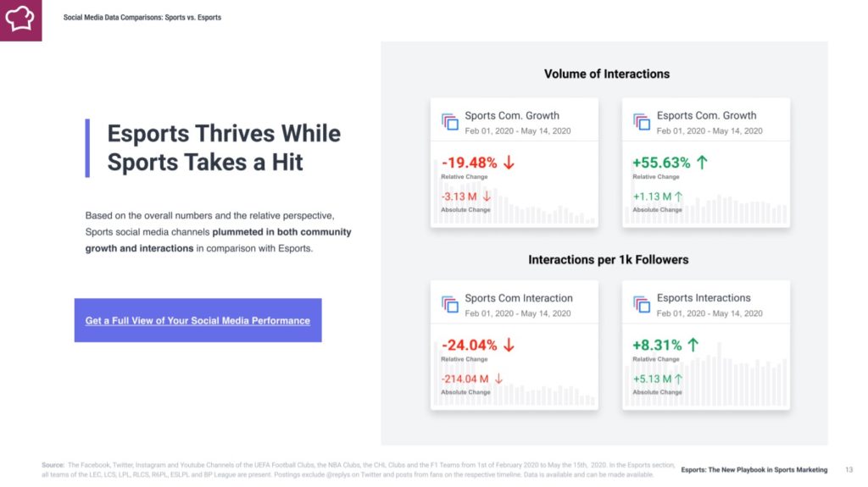
Task: Click the down arrow next to -3.13 M
Action: tap(487, 196)
